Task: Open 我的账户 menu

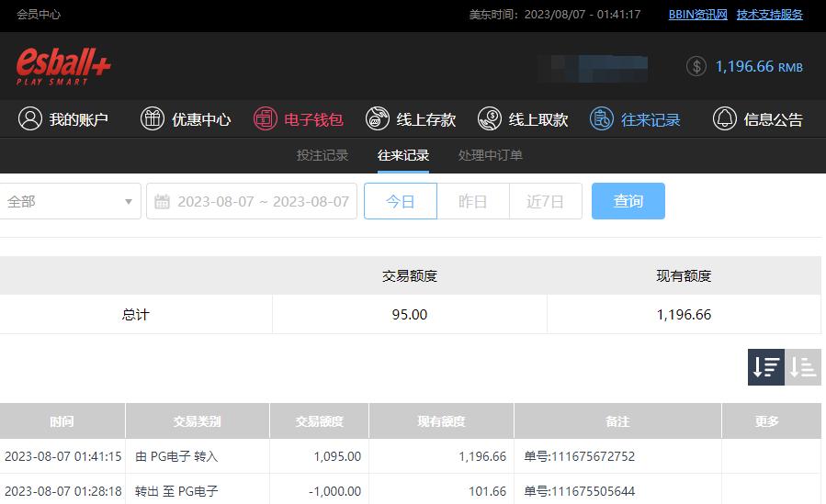Action: pyautogui.click(x=63, y=119)
